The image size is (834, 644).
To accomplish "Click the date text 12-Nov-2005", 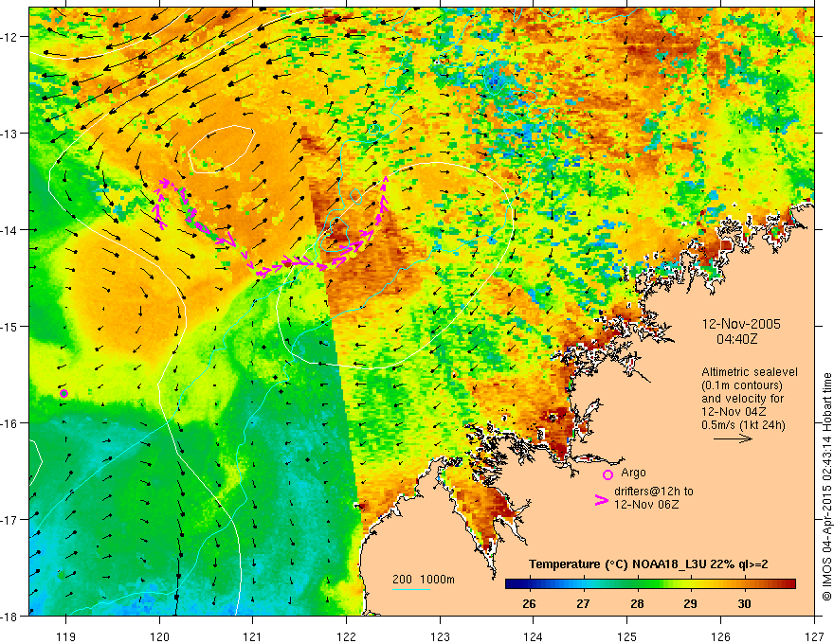I will [741, 324].
